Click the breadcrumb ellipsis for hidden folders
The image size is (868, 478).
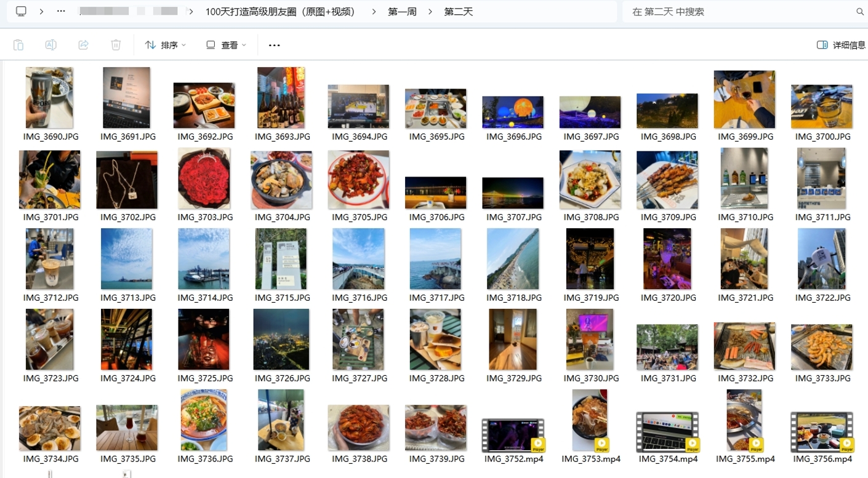pos(61,12)
